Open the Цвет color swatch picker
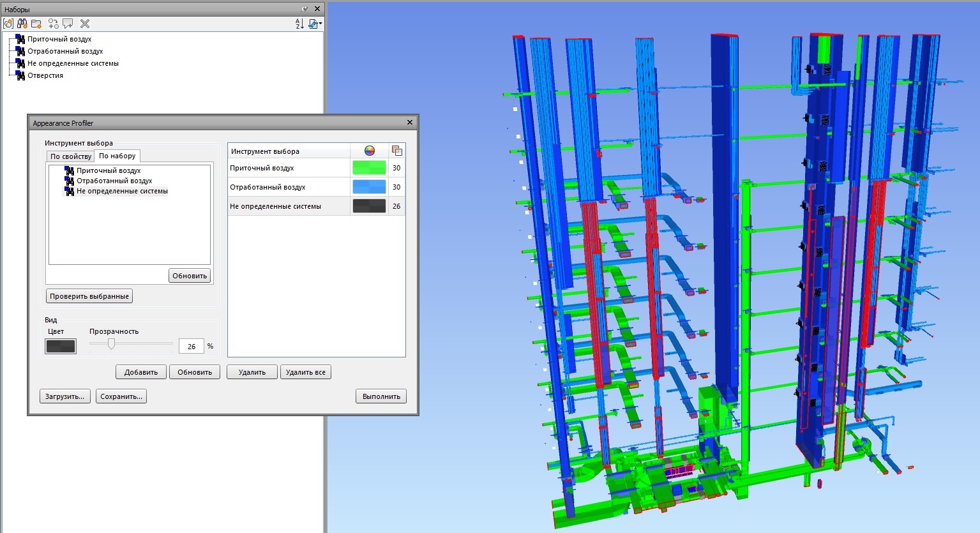The image size is (980, 533). tap(61, 346)
